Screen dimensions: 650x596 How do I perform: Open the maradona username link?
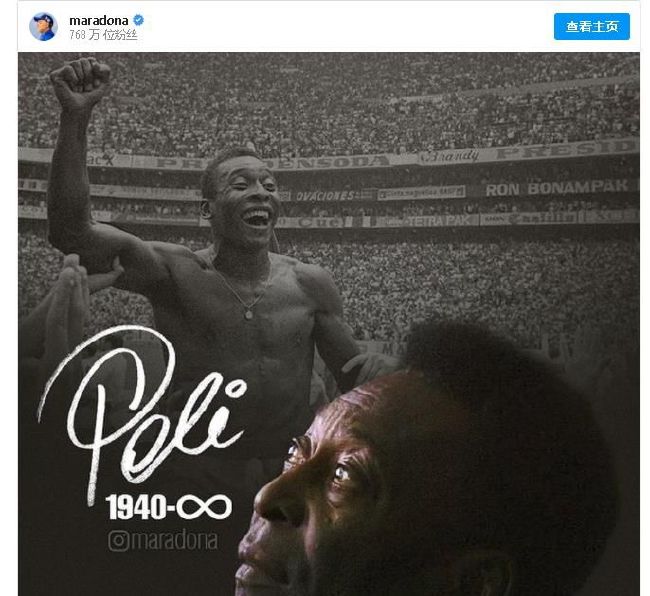pos(99,20)
